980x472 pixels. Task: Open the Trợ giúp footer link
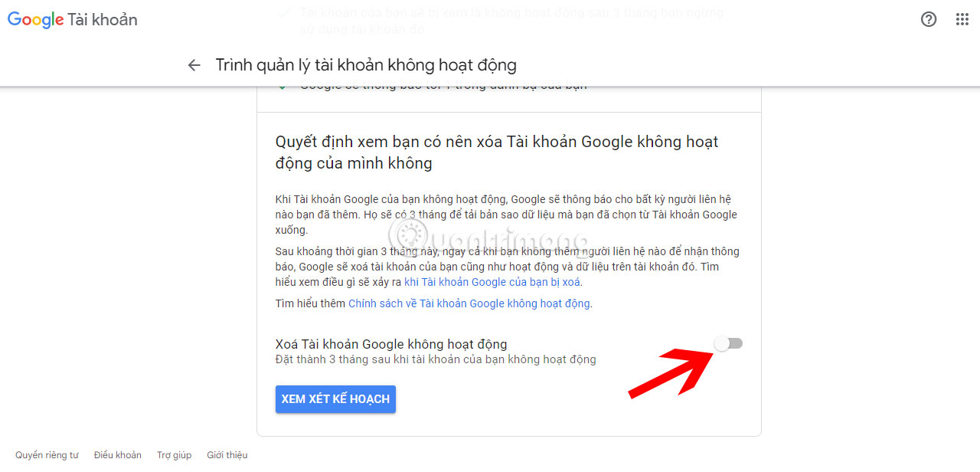click(x=175, y=455)
